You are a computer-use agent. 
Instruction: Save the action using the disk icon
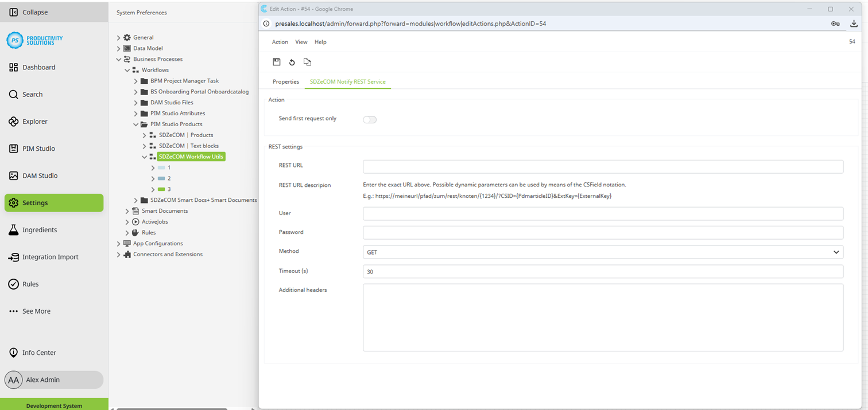point(277,62)
